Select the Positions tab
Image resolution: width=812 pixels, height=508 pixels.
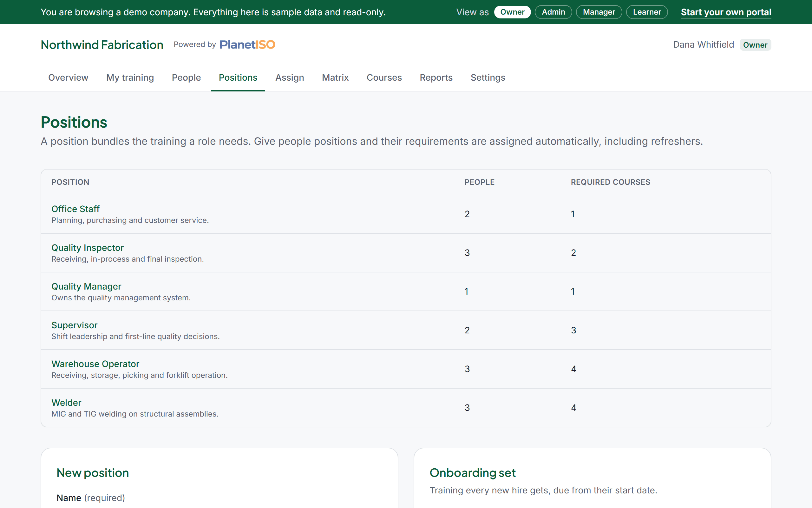(238, 77)
